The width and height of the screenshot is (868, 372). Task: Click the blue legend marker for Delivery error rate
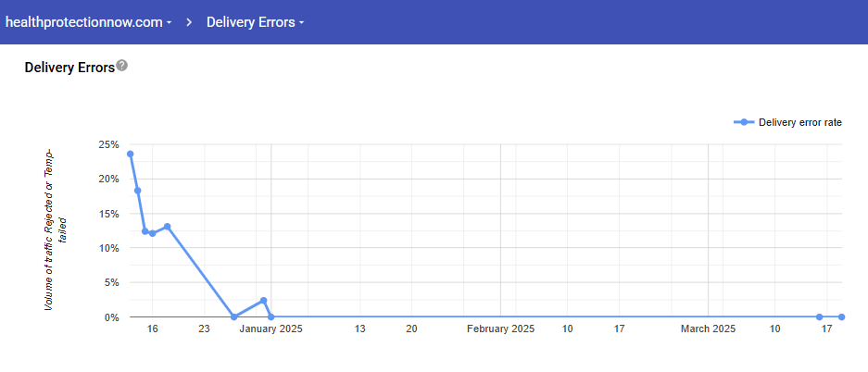(745, 122)
